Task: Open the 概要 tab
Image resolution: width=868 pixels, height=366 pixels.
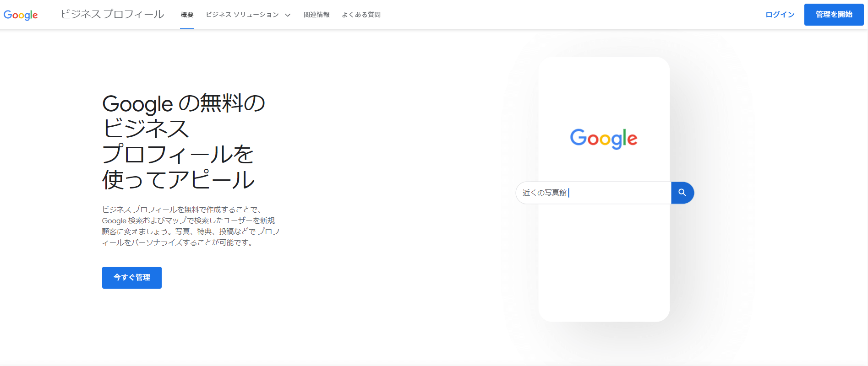Action: (187, 15)
